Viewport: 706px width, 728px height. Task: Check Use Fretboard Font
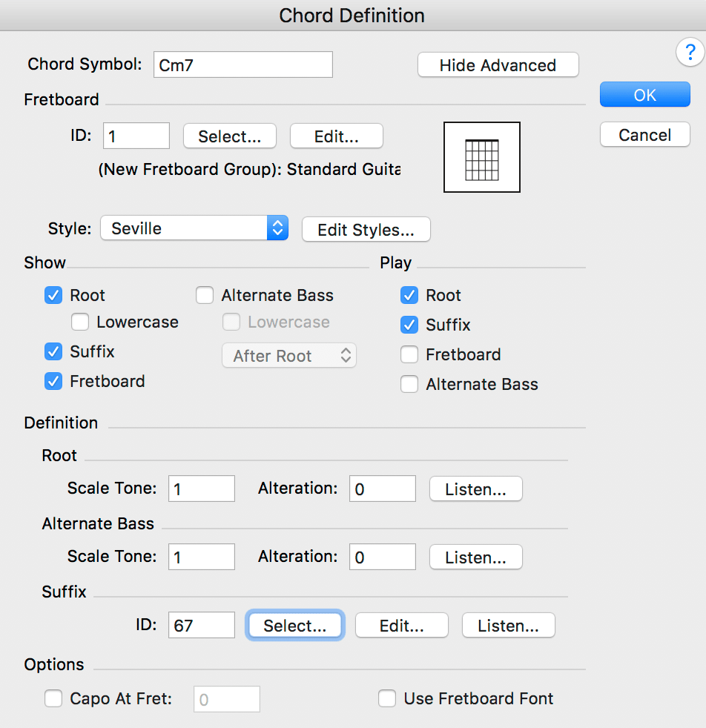pos(386,698)
